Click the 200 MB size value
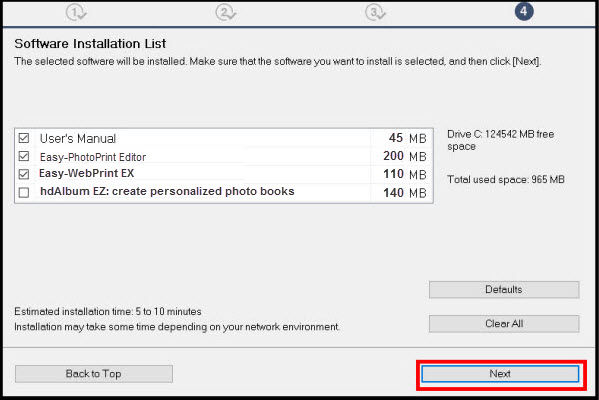 [405, 156]
